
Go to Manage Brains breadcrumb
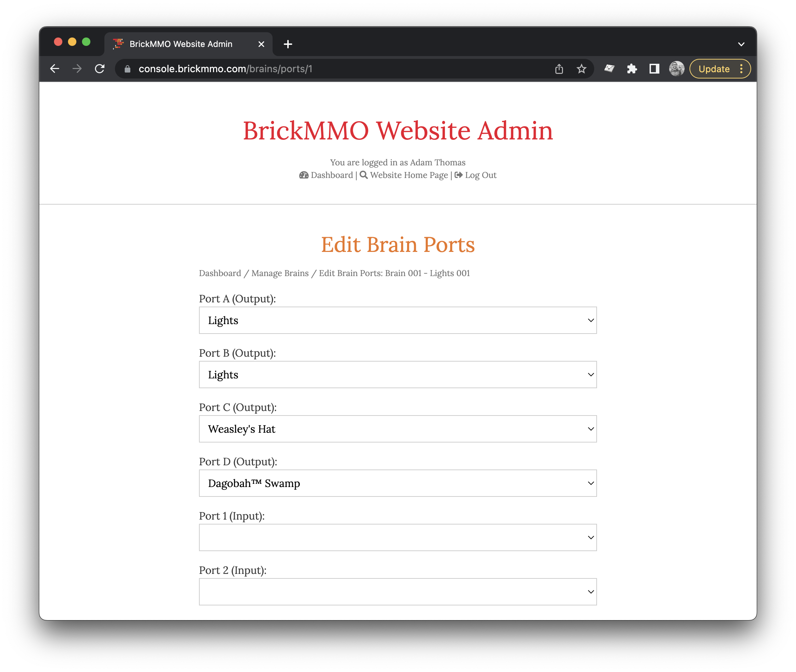pyautogui.click(x=280, y=273)
